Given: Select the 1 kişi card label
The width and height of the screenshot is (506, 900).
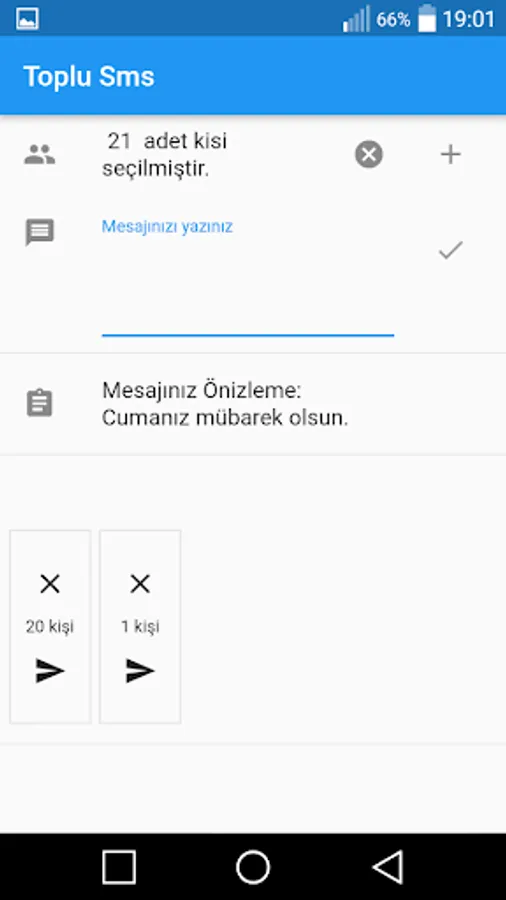Looking at the screenshot, I should point(140,627).
